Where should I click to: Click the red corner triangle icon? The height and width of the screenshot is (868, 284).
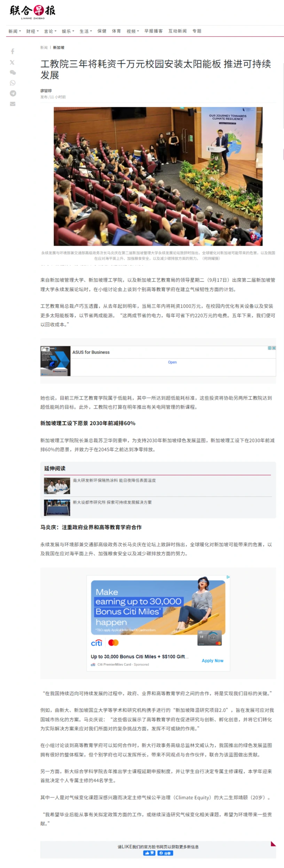pyautogui.click(x=273, y=843)
